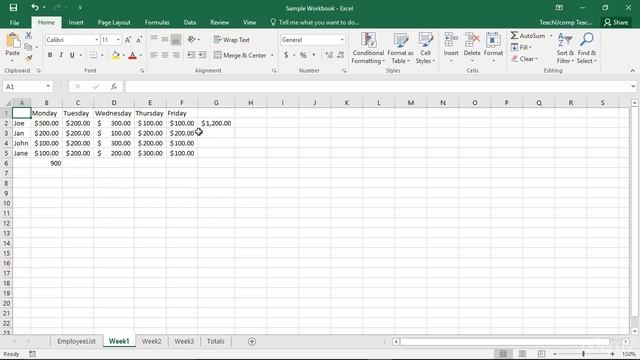Open Conditional Formatting

click(368, 48)
